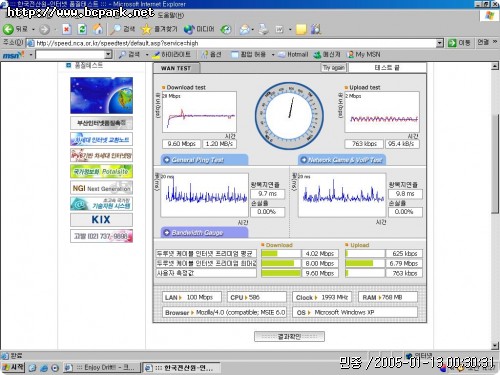Screen dimensions: 500x375
Task: Click the MSN Highlight pen icon
Action: click(x=156, y=54)
